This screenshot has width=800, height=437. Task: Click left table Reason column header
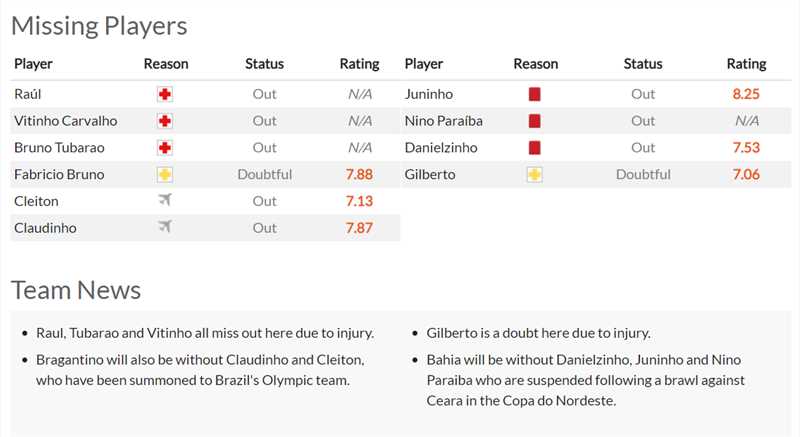point(166,64)
